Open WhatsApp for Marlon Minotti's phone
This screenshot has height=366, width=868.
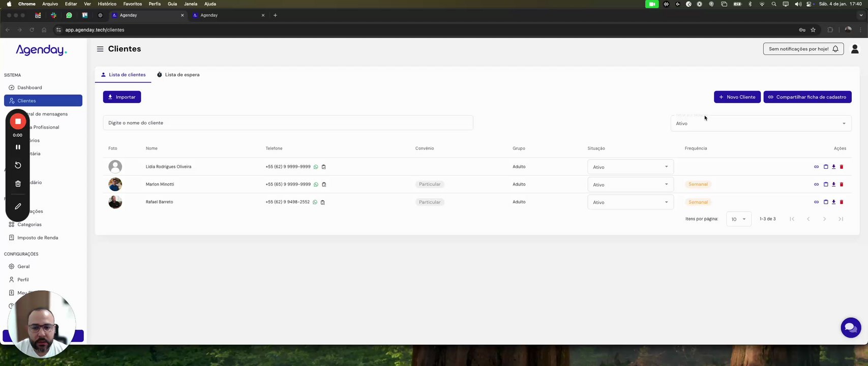316,185
